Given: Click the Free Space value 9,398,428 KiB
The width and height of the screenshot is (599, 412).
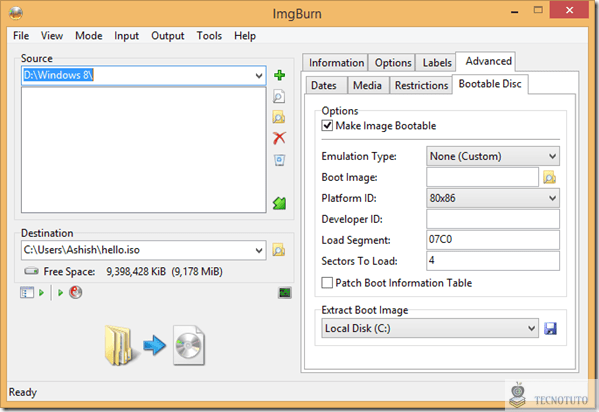Looking at the screenshot, I should click(136, 271).
